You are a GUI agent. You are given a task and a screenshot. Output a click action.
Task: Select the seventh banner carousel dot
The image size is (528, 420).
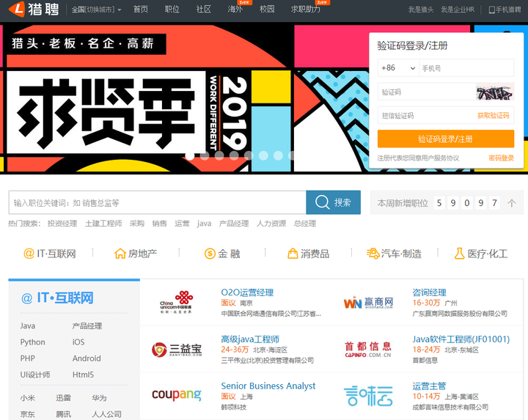[278, 155]
